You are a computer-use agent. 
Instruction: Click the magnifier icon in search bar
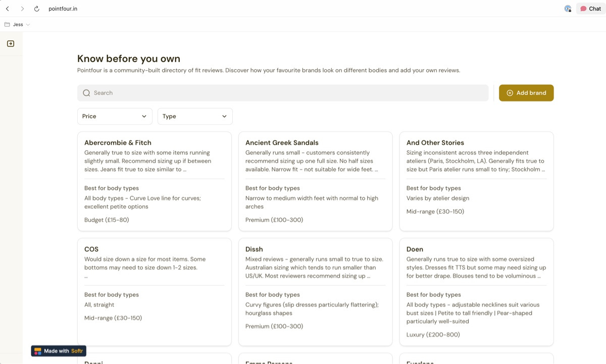(86, 93)
